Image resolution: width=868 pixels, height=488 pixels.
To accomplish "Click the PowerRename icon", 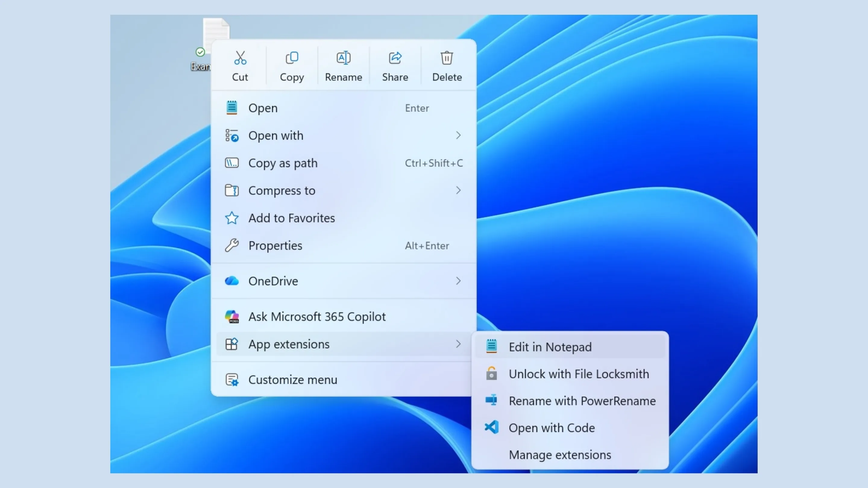I will 492,400.
